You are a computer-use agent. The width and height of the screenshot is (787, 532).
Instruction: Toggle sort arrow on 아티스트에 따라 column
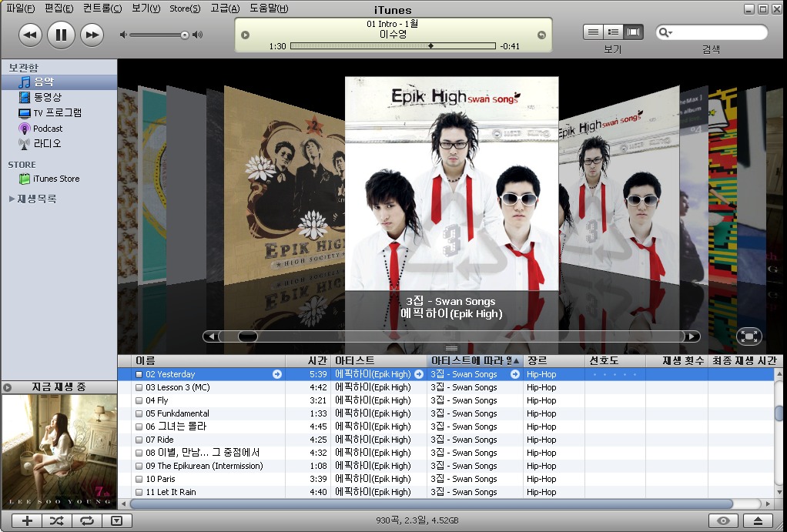click(516, 360)
